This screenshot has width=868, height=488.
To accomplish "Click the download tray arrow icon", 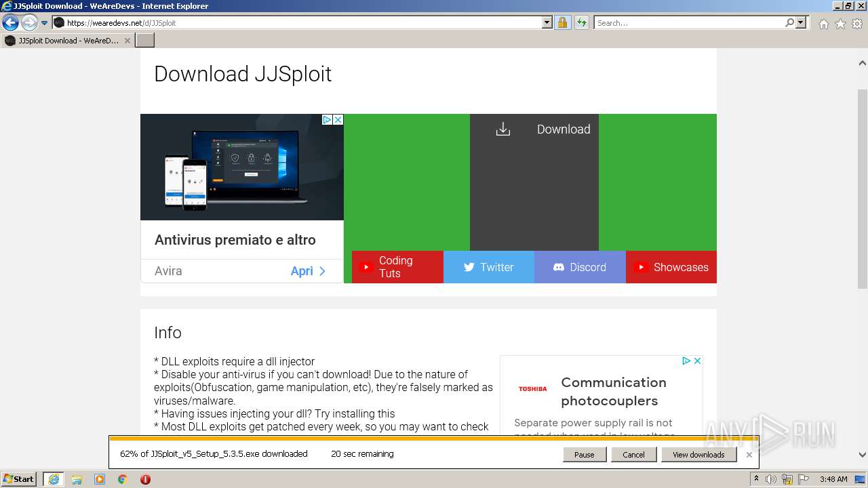I will click(x=502, y=129).
